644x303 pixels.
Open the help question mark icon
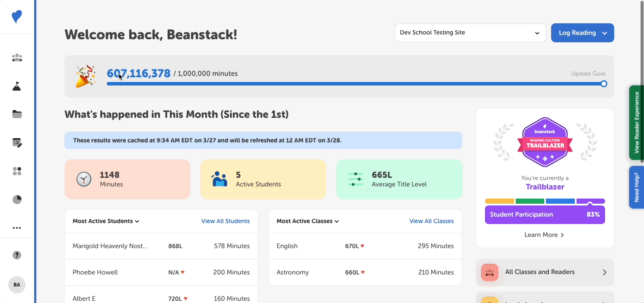coord(17,255)
